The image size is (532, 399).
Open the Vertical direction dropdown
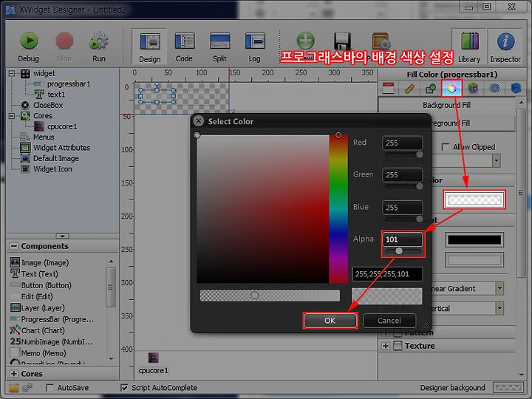tap(499, 308)
